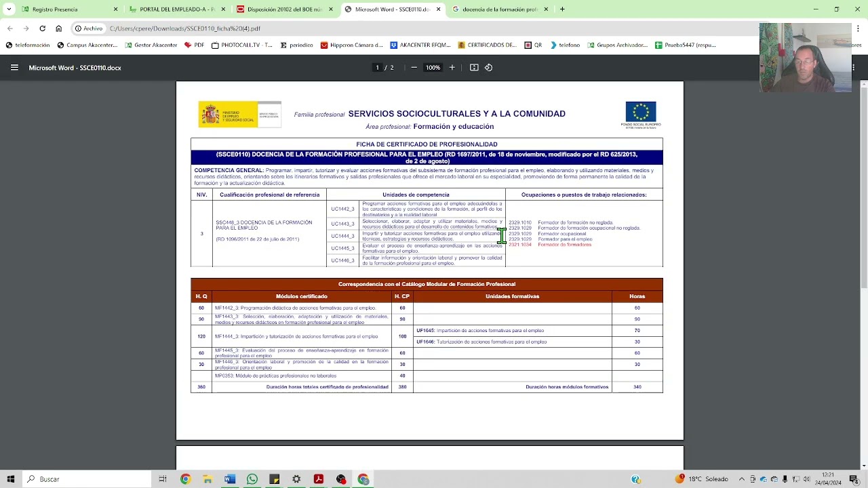Open a new browser tab
868x488 pixels.
(x=562, y=9)
